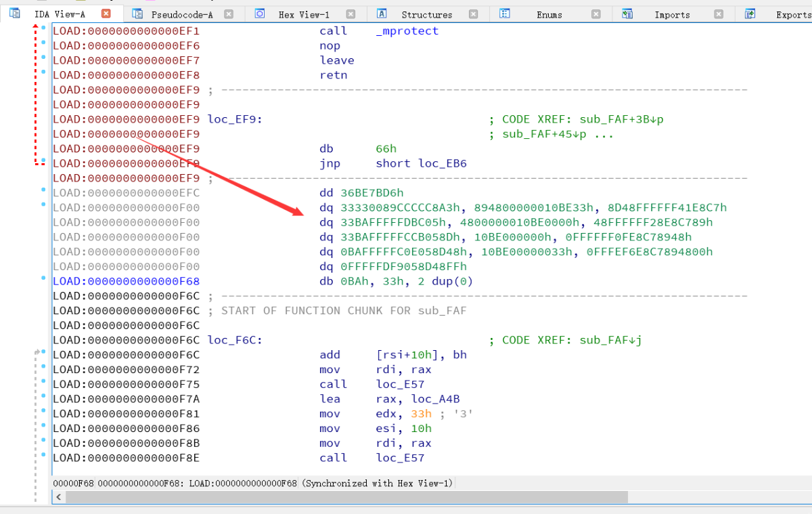Select the add [rsi+10h], bh operand
Screen dimensions: 812x514
[x=422, y=355]
